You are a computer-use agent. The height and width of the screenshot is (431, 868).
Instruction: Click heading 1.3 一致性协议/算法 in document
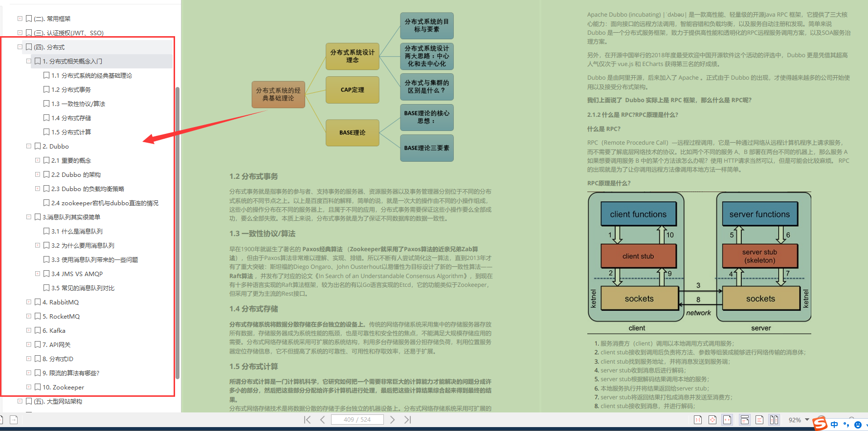point(262,234)
